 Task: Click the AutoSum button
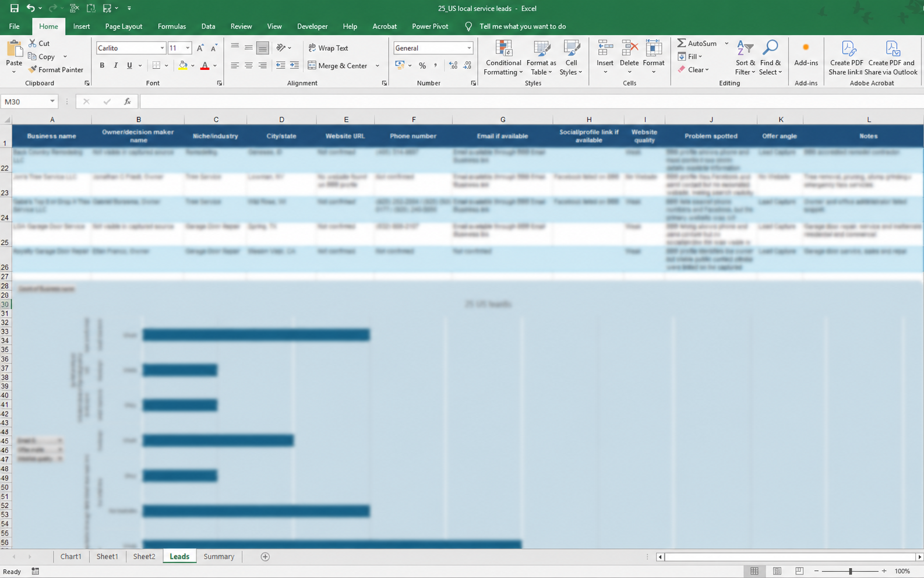point(697,43)
